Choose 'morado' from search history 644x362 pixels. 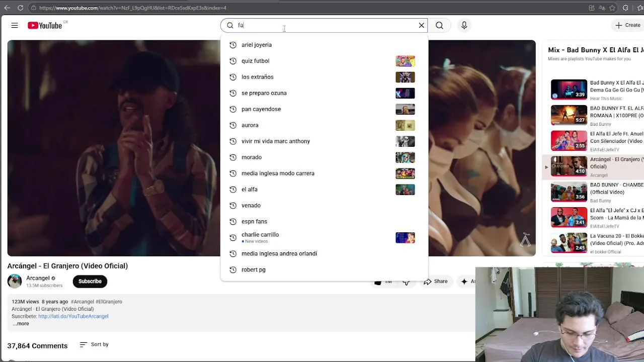[324, 157]
